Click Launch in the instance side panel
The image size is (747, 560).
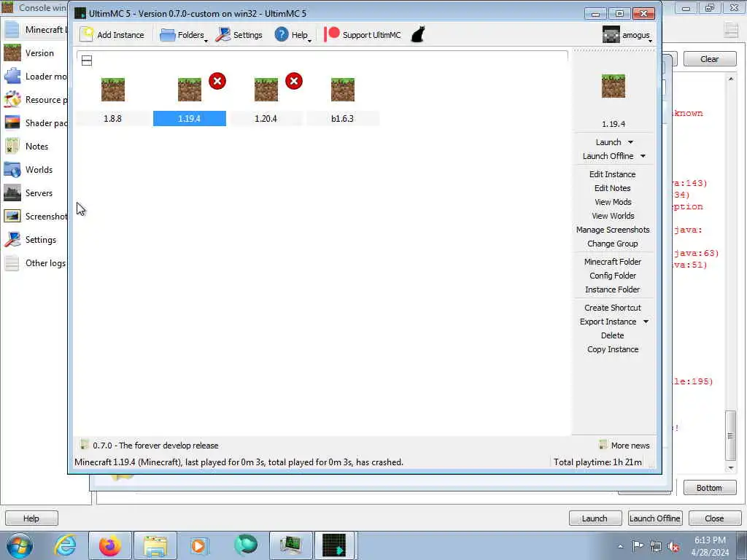pyautogui.click(x=608, y=142)
